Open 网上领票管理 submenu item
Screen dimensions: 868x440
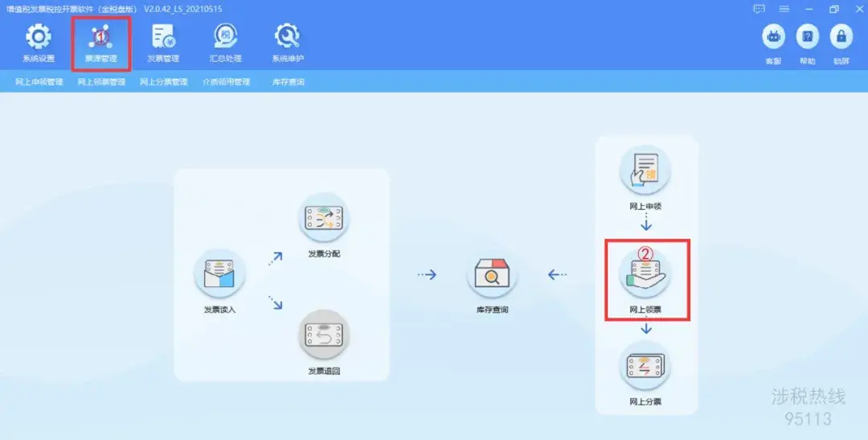point(101,82)
